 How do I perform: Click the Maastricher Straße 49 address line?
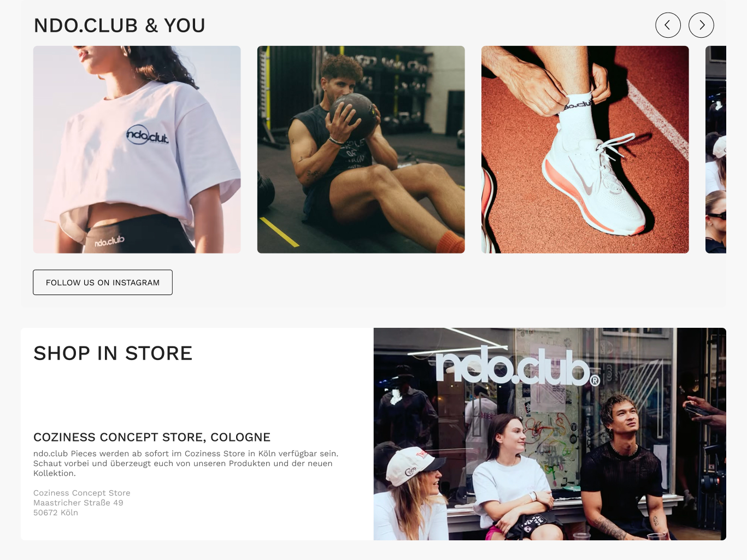pyautogui.click(x=78, y=503)
